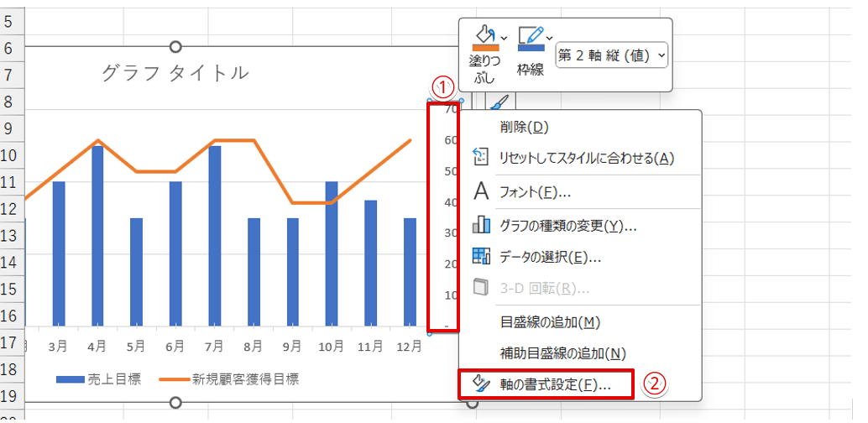Viewport: 868px width, 423px height.
Task: Click the paint bucket Fill icon
Action: click(486, 35)
